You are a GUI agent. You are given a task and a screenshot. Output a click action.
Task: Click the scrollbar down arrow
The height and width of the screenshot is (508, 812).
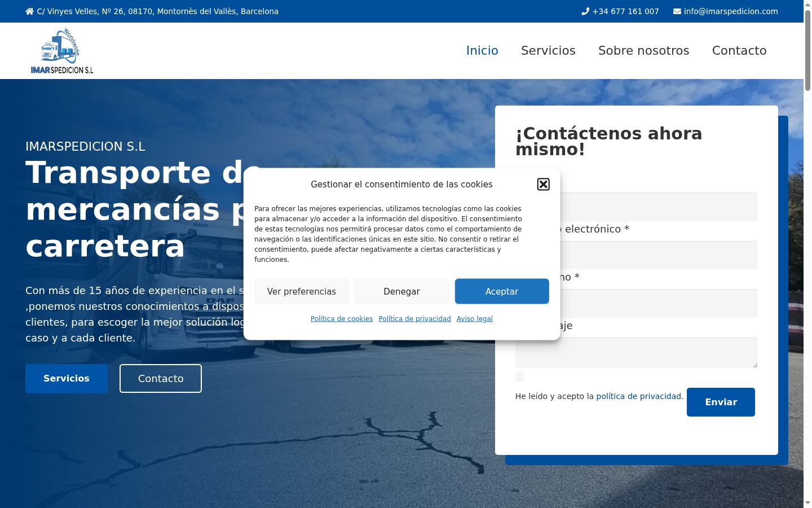pyautogui.click(x=807, y=502)
